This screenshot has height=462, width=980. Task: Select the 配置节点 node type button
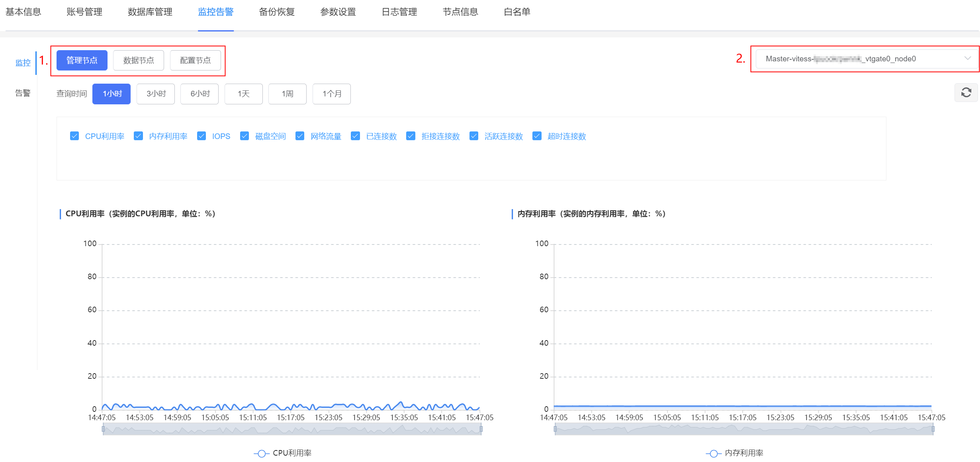coord(195,60)
